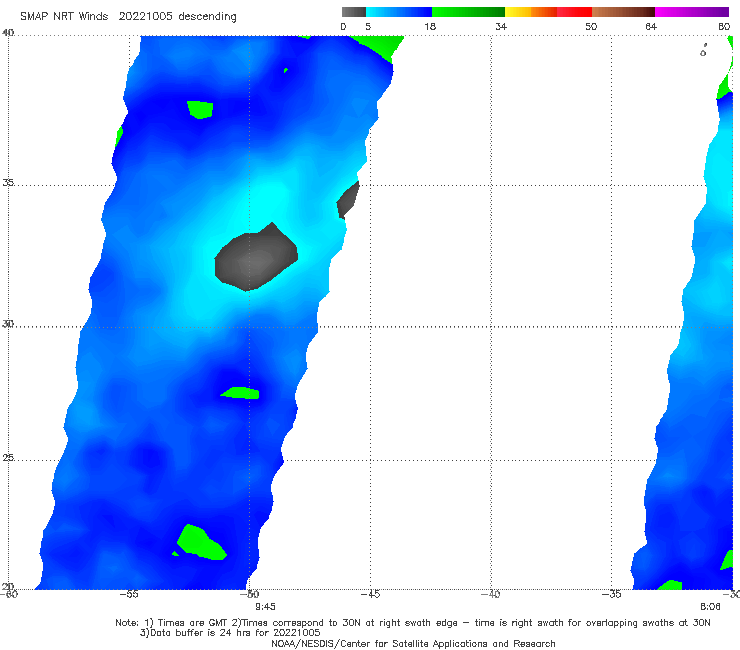Click the green wind patch near 22N, 52W
The image size is (740, 650).
[x=201, y=543]
